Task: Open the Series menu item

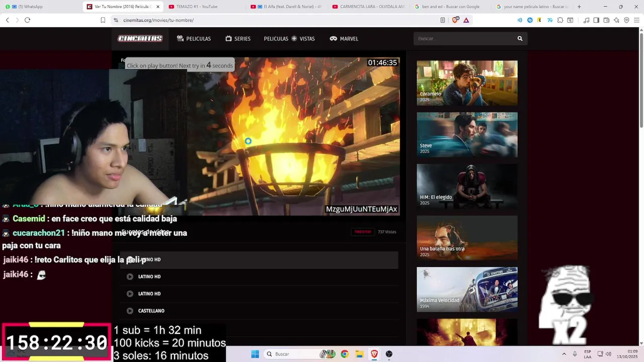Action: (x=238, y=39)
